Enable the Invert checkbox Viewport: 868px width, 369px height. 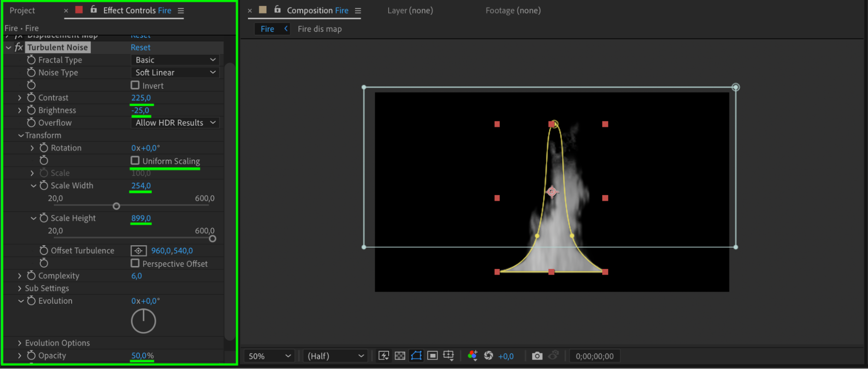pos(135,85)
